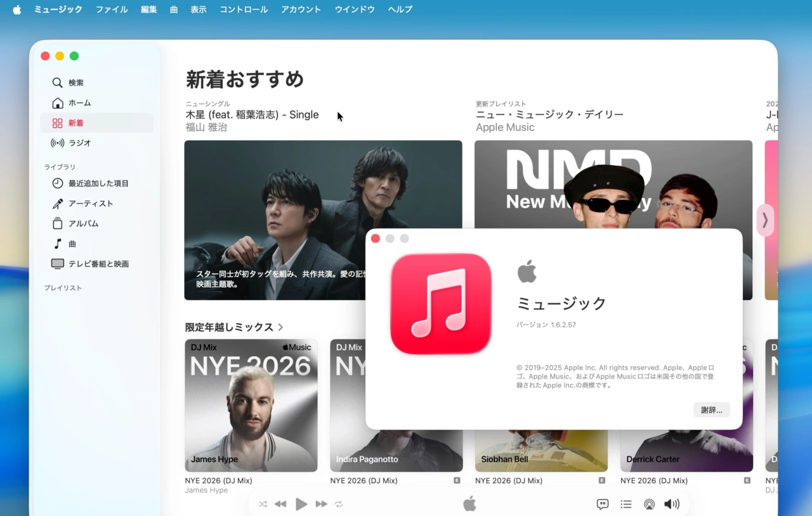Open the James Hype NYE 2026 thumbnail
Image resolution: width=812 pixels, height=516 pixels.
(251, 405)
